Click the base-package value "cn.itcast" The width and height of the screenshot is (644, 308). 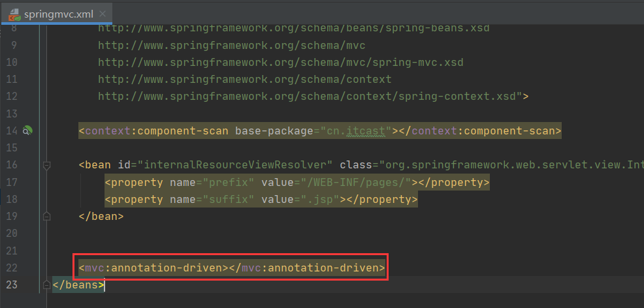pyautogui.click(x=356, y=131)
